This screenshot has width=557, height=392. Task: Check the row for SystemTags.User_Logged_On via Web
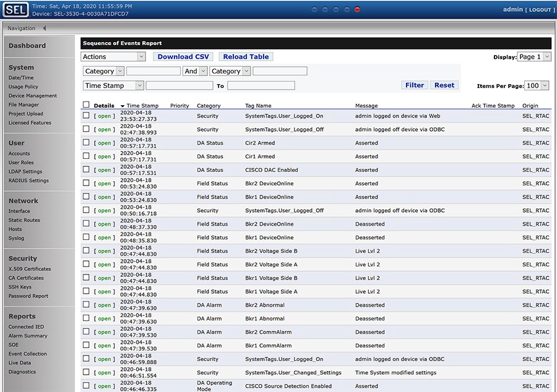[x=86, y=115]
